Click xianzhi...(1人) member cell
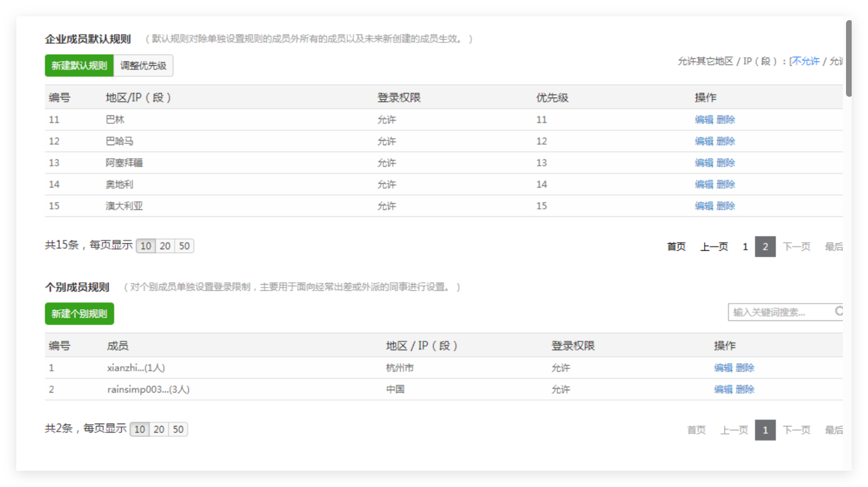Screen dimensions: 868x487 click(x=136, y=368)
